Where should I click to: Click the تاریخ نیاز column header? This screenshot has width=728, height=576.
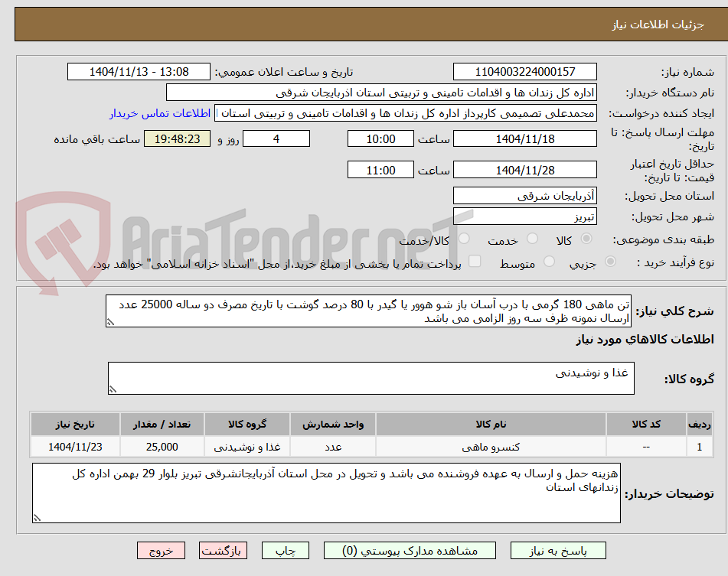click(75, 424)
